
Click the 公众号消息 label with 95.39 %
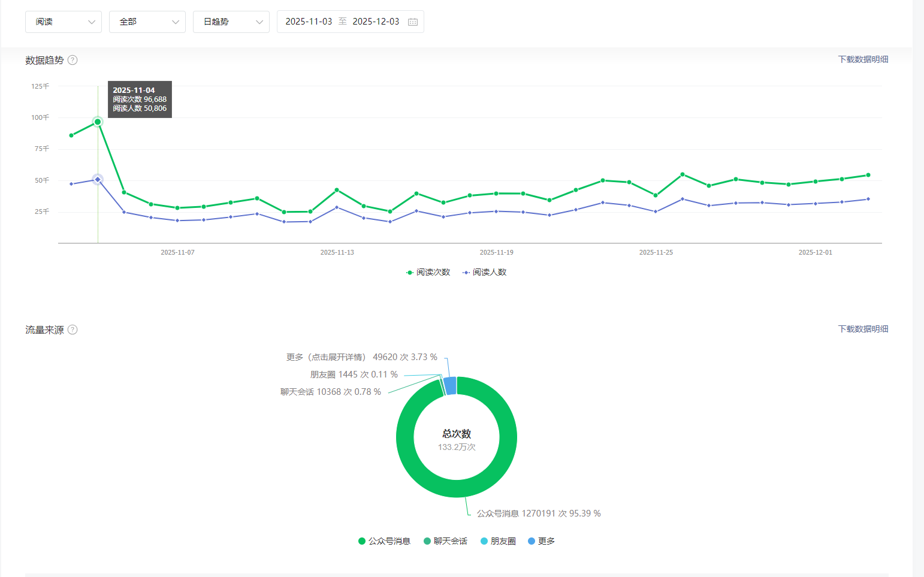(x=538, y=513)
